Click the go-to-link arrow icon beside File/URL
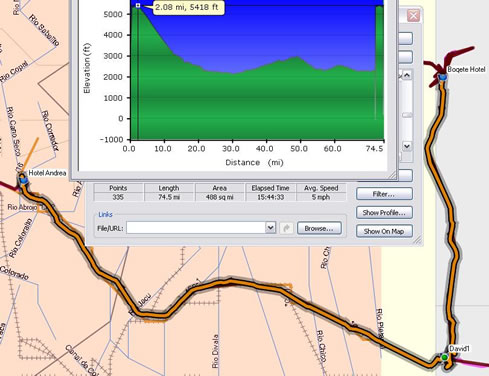Viewport: 489px width, 376px height. coord(286,228)
